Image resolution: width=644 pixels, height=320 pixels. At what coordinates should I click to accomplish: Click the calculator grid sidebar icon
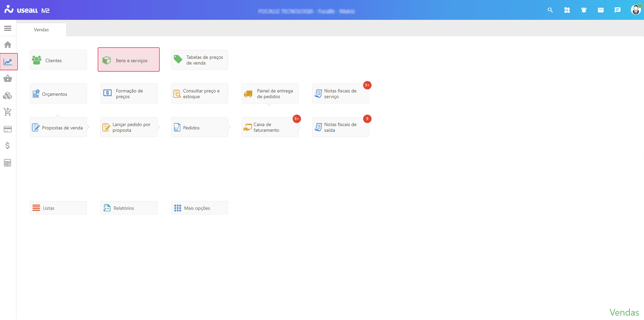coord(8,163)
